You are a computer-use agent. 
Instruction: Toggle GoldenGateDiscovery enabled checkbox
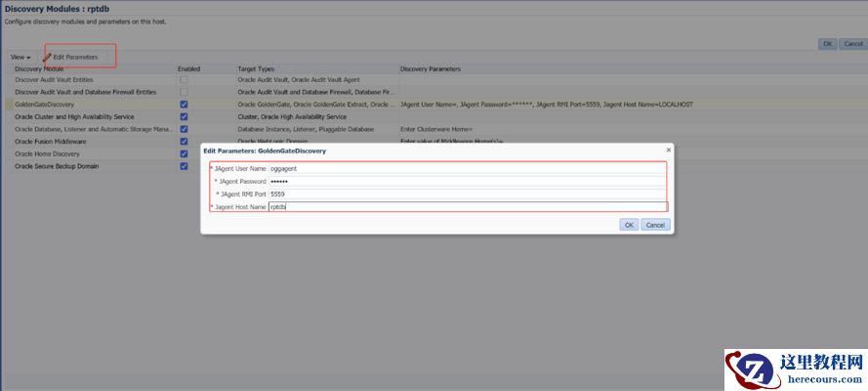(x=184, y=105)
